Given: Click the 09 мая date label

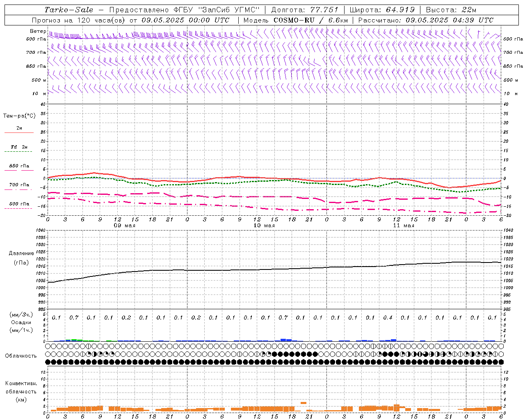Looking at the screenshot, I should click(x=125, y=226).
